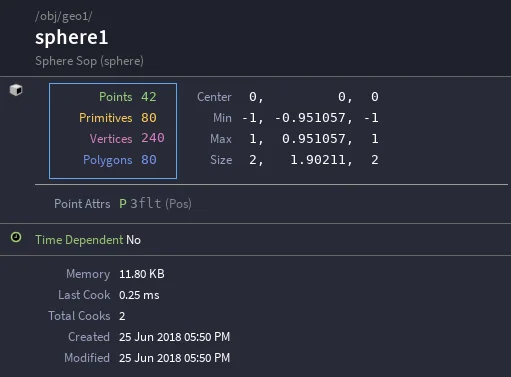Click the P attribute name
Screen dimensions: 511x377
pos(123,204)
